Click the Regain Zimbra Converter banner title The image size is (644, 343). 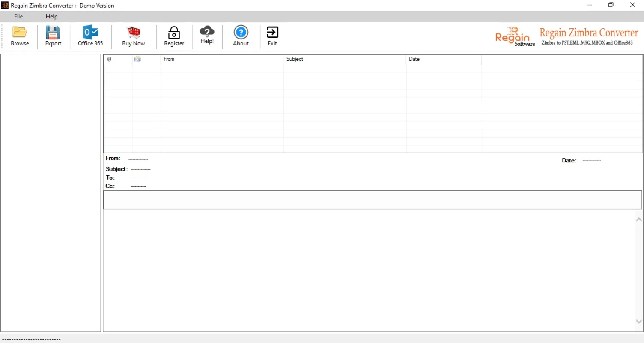(x=589, y=33)
